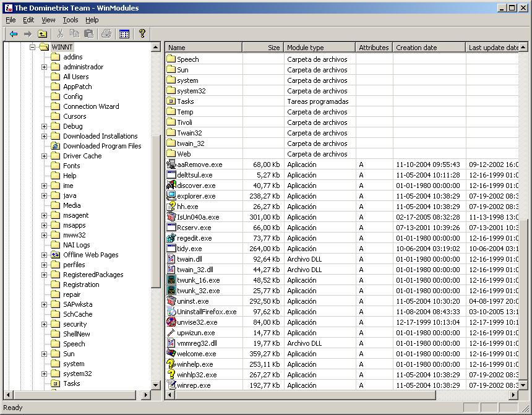Select the unvise32.exe icon

pyautogui.click(x=171, y=322)
